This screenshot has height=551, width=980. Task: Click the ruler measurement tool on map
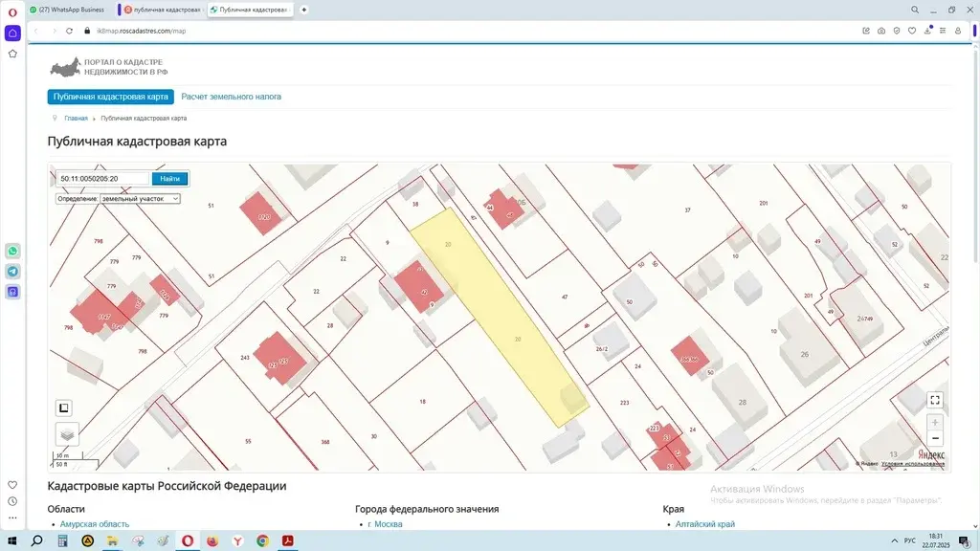pyautogui.click(x=63, y=407)
